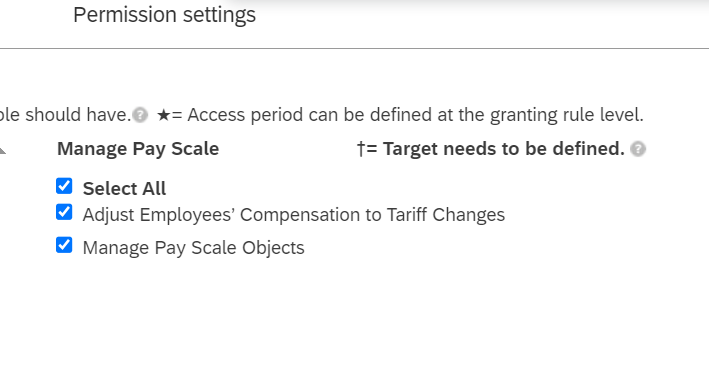Untick Adjust Employees' Compensation to Tariff Changes checkbox
709x376 pixels.
64,212
